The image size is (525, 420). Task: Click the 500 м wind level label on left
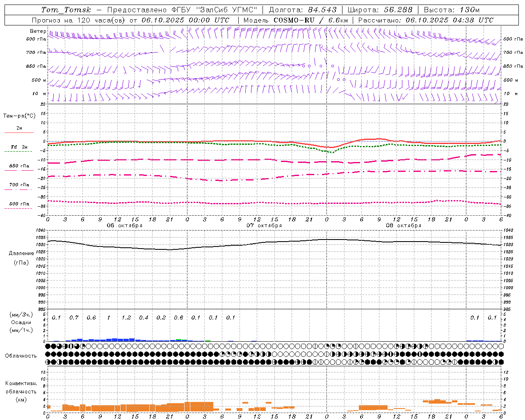coord(39,80)
